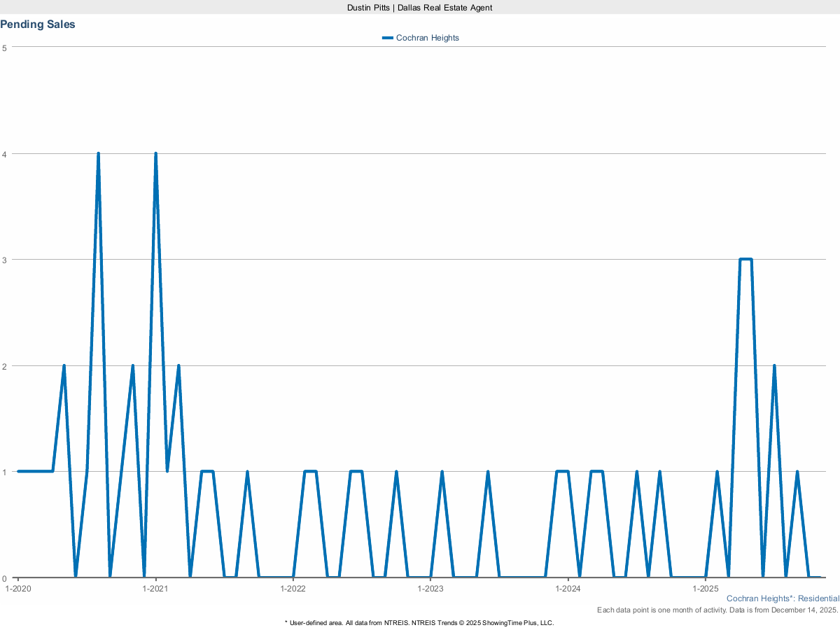
Task: Select the first data point at 1-2020
Action: click(17, 471)
